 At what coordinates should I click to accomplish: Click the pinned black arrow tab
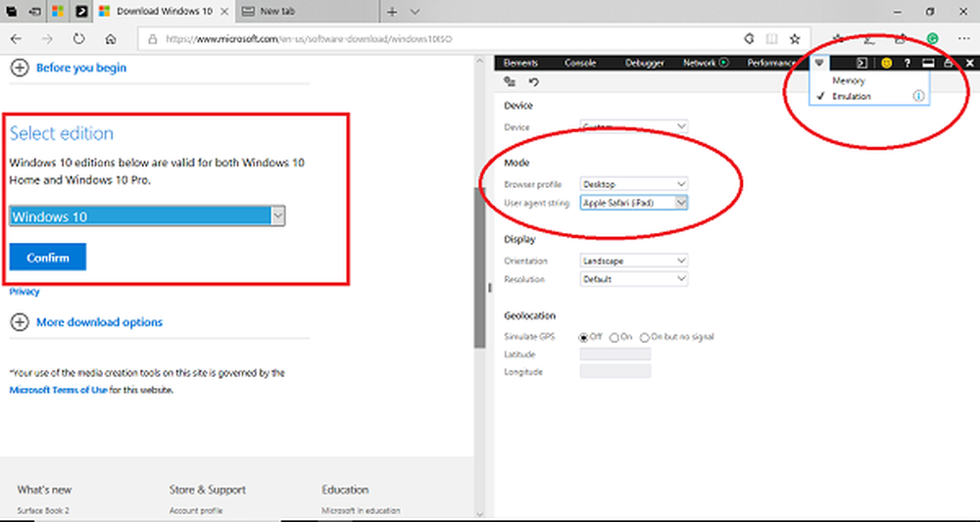81,11
